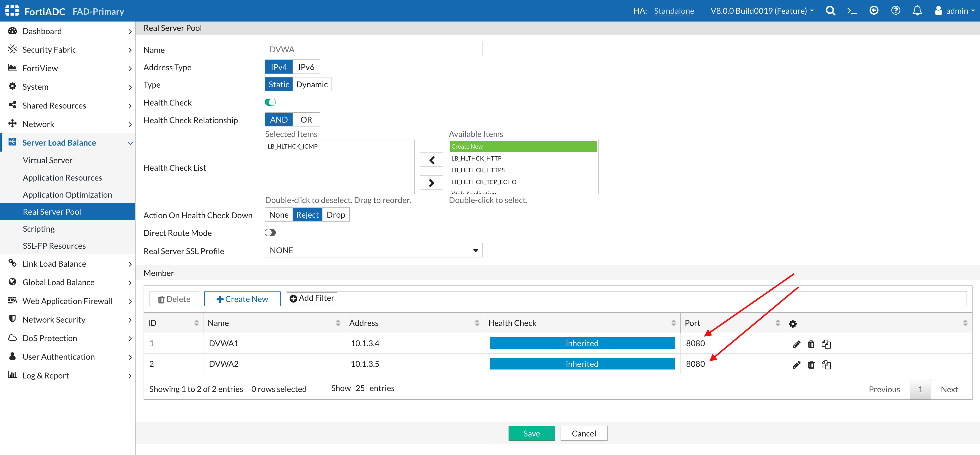Toggle the Health Check switch off

(x=270, y=102)
